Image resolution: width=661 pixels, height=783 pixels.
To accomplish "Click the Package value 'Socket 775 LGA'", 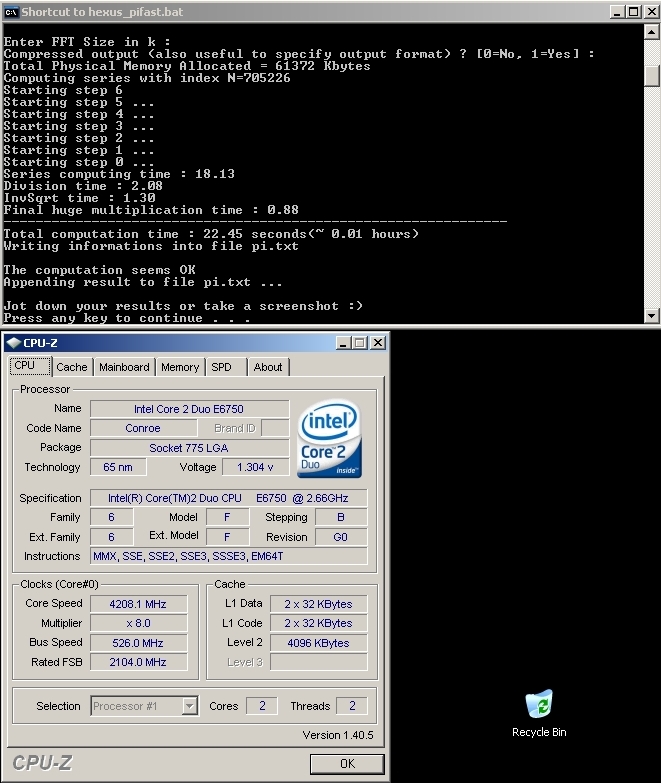I will click(189, 448).
